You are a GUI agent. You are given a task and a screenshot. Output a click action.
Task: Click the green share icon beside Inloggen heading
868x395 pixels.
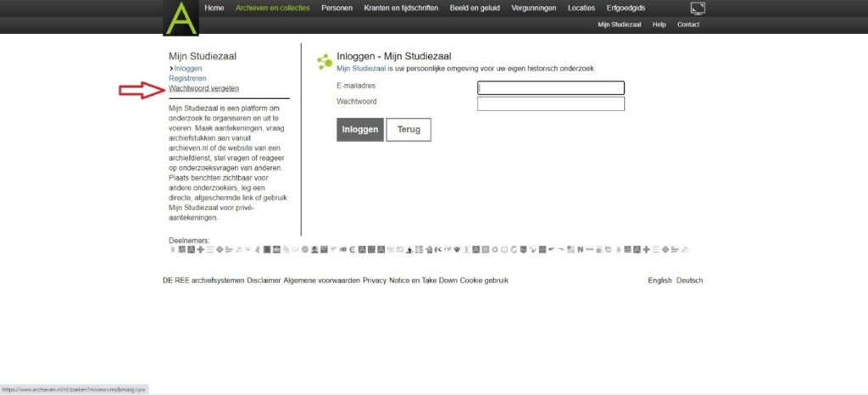point(325,61)
